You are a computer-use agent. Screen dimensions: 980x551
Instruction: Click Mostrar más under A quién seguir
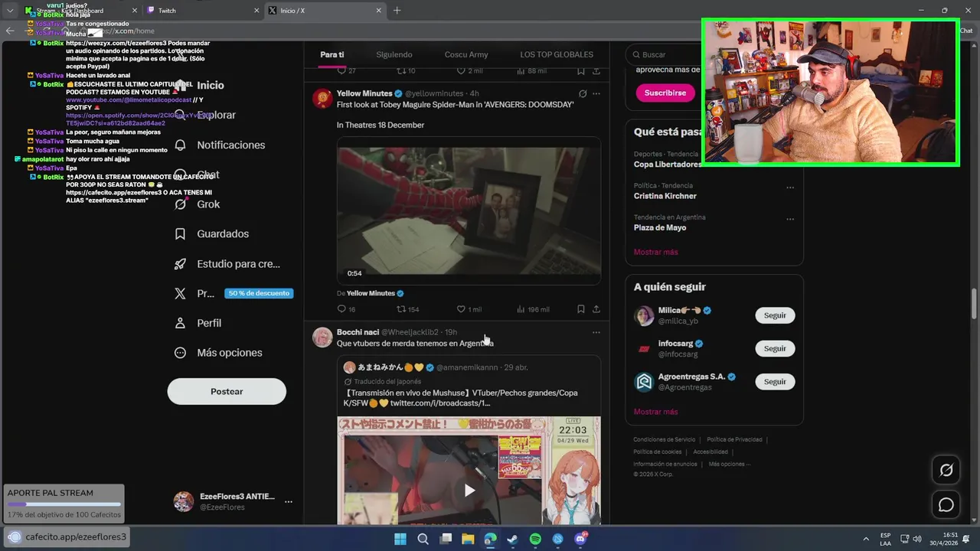pyautogui.click(x=655, y=412)
